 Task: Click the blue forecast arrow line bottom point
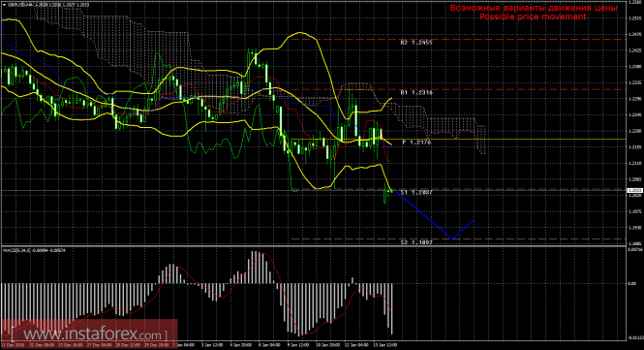point(452,239)
